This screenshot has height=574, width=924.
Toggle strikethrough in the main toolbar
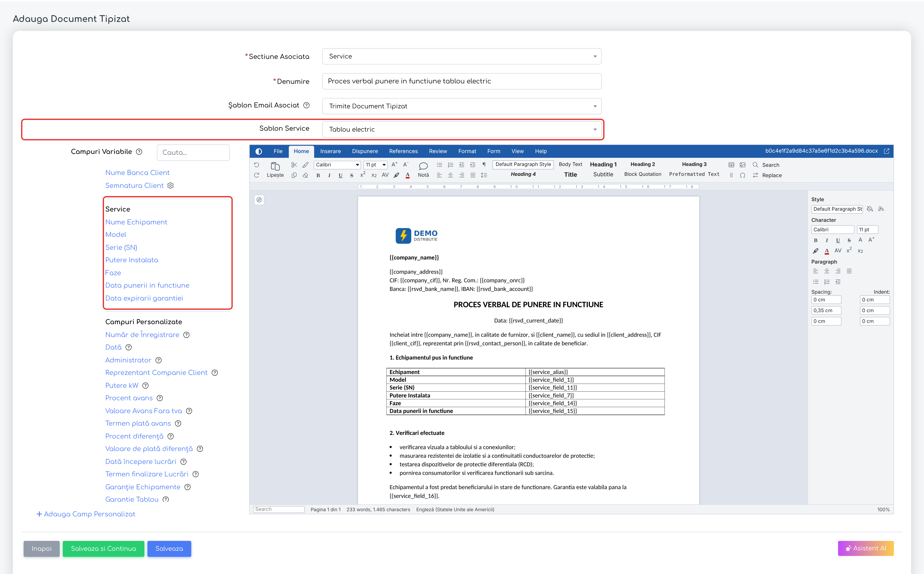[352, 175]
